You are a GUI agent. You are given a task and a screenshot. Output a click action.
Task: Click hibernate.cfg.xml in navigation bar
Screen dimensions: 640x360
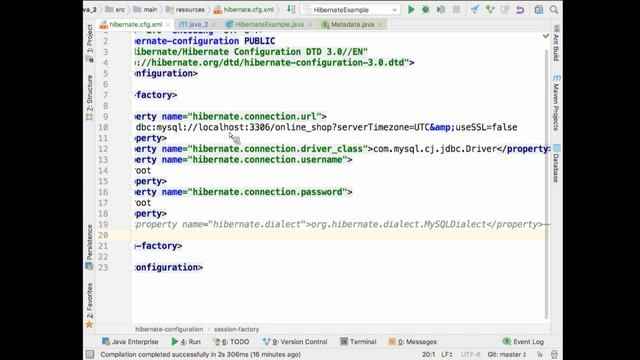244,9
